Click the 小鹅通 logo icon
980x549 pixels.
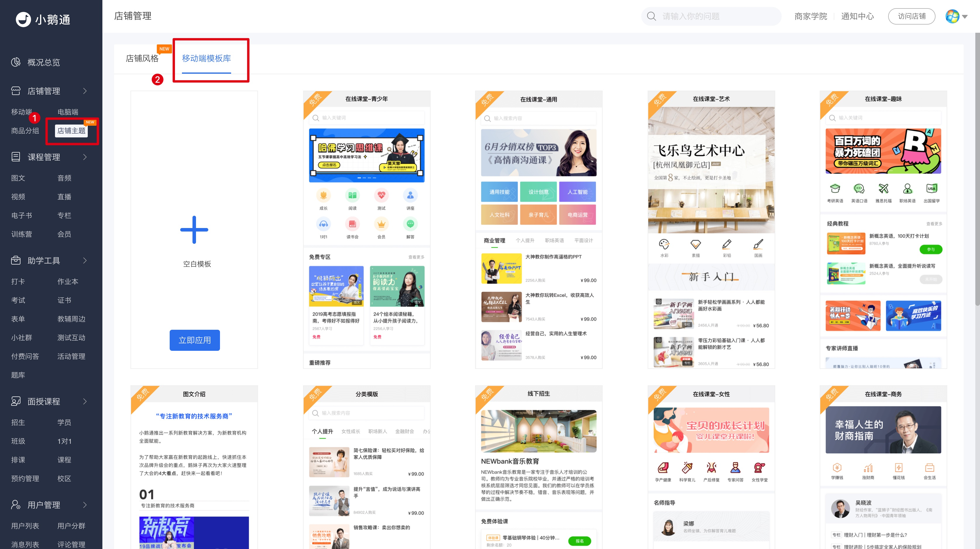(x=23, y=19)
